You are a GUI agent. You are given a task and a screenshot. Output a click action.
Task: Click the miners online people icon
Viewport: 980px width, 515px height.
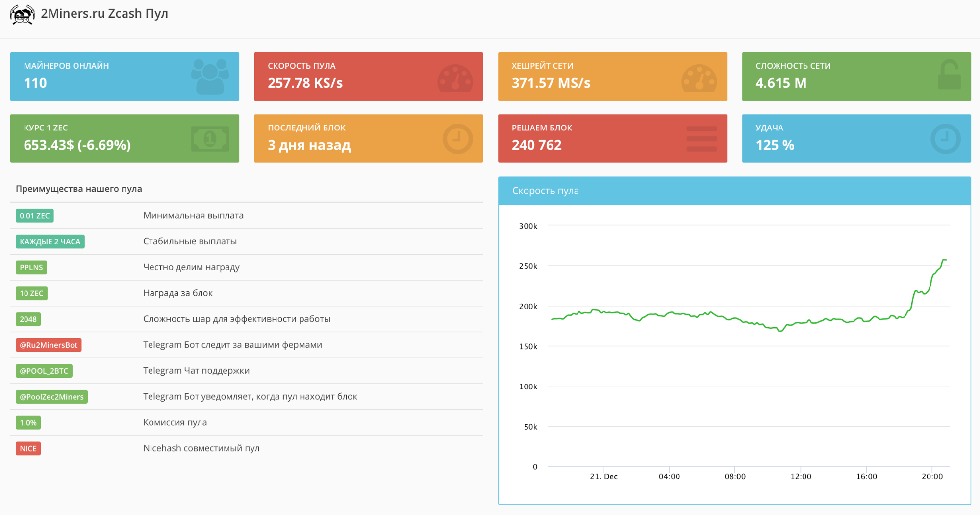pos(210,77)
